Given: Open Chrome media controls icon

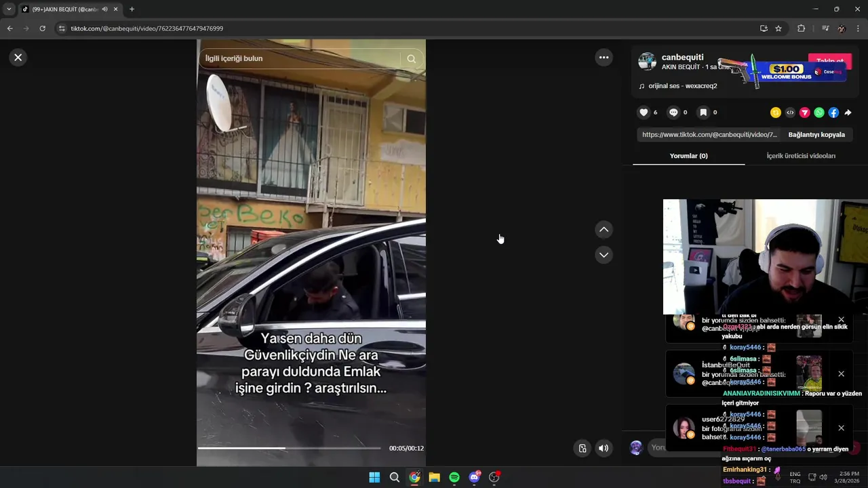Looking at the screenshot, I should 825,28.
